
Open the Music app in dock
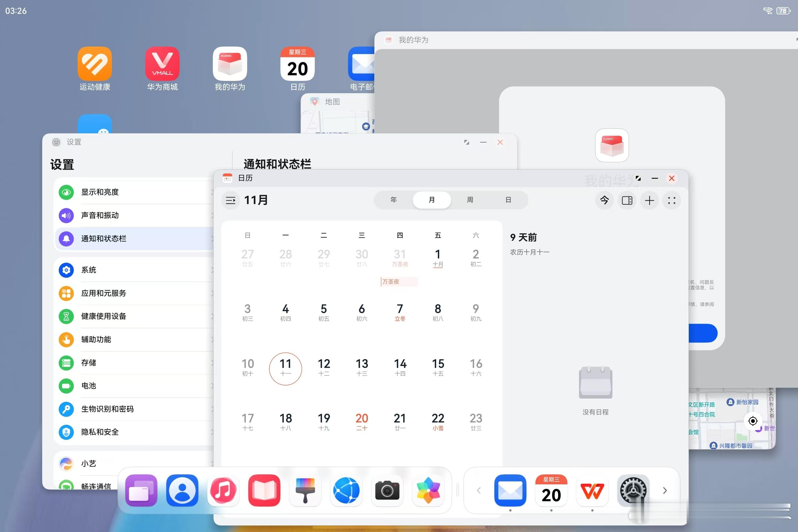(x=223, y=490)
